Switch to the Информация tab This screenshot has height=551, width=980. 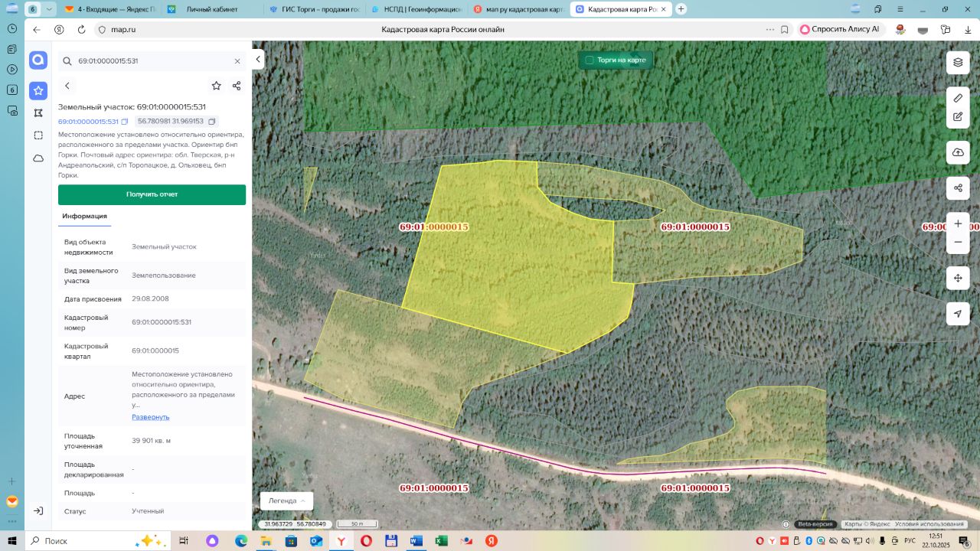(x=84, y=217)
